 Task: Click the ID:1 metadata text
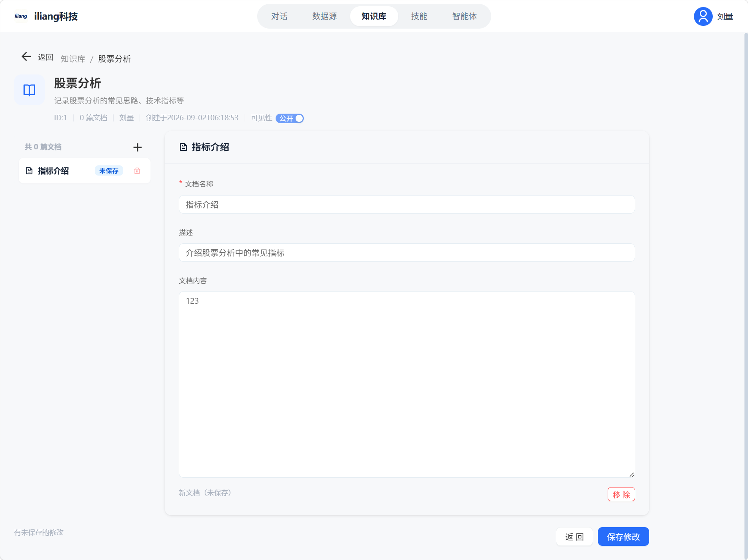pos(60,118)
